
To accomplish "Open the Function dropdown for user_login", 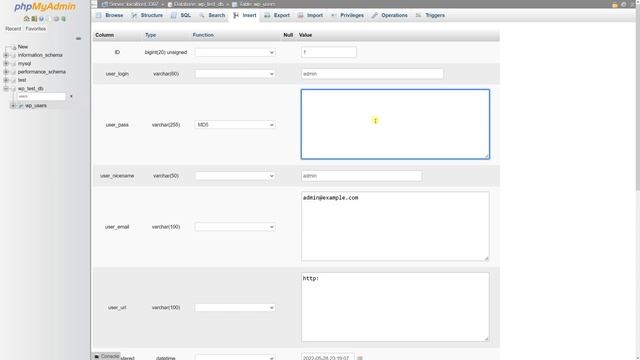I will coord(235,74).
